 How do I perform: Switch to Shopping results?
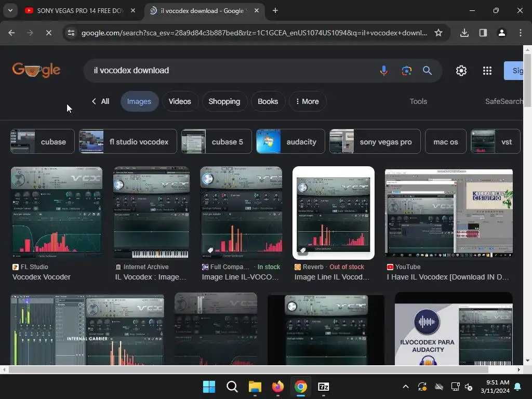pos(224,101)
